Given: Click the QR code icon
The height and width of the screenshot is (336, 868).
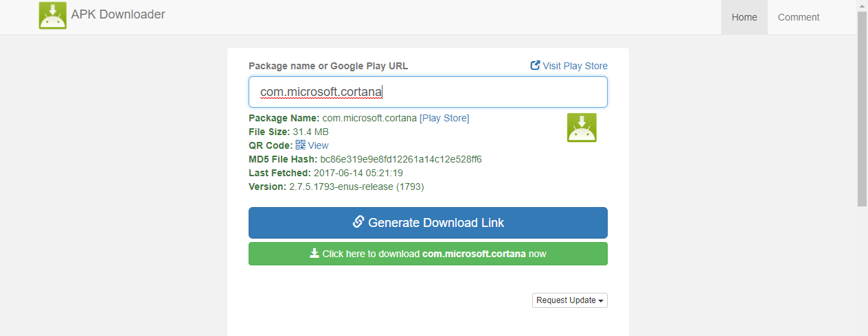Looking at the screenshot, I should point(301,145).
